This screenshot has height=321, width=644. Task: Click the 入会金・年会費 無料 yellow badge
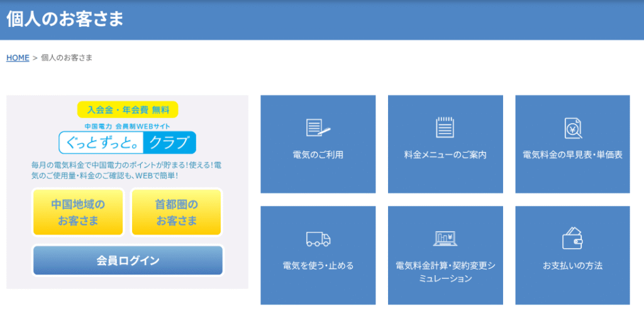[128, 110]
